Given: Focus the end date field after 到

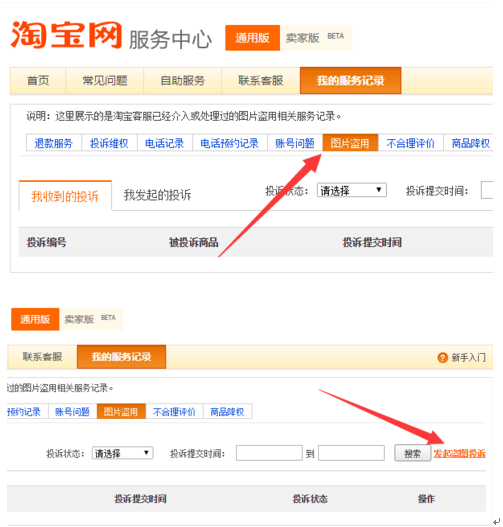Looking at the screenshot, I should 351,453.
